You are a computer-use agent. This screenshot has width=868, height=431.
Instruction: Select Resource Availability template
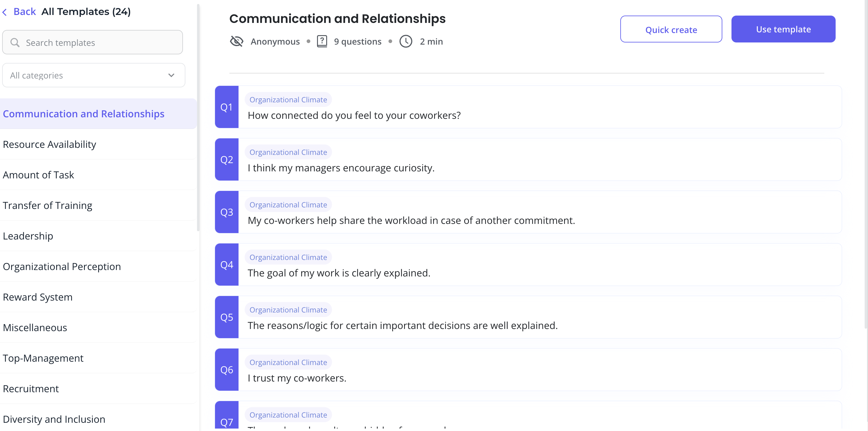tap(98, 144)
